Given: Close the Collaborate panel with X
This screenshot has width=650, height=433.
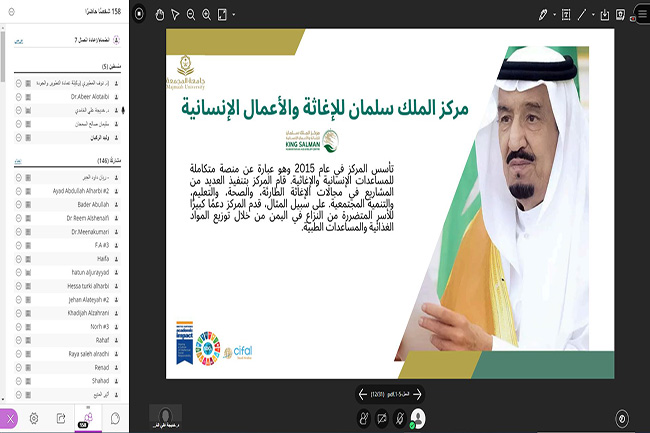Looking at the screenshot, I should coord(10,419).
